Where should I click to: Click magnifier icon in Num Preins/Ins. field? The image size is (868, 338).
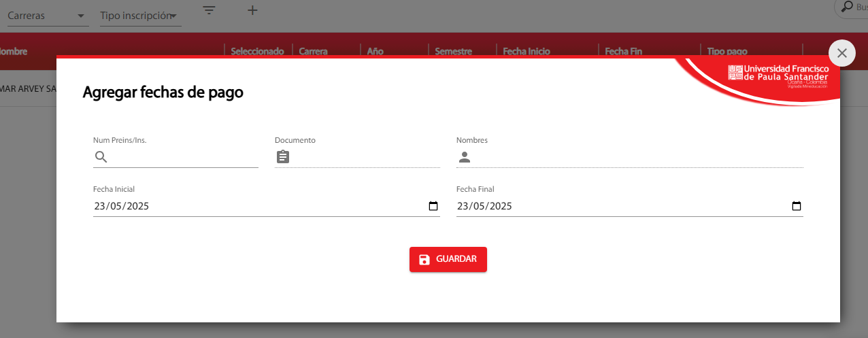pos(101,157)
